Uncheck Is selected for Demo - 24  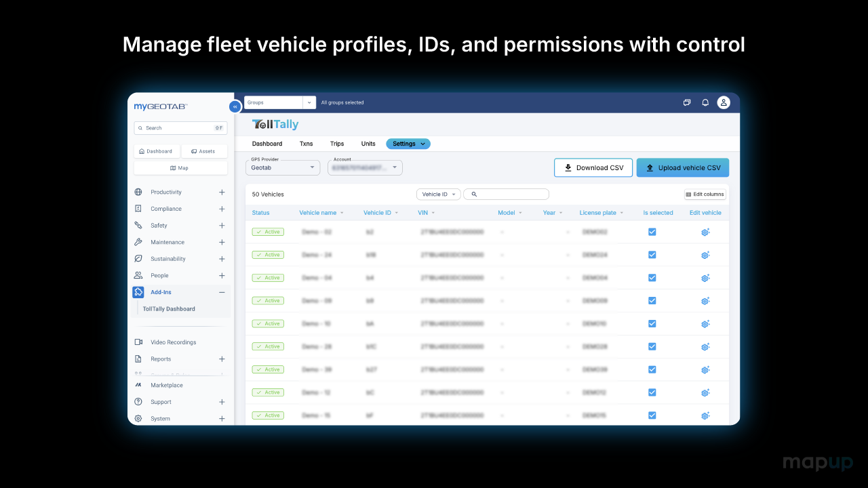pyautogui.click(x=652, y=255)
